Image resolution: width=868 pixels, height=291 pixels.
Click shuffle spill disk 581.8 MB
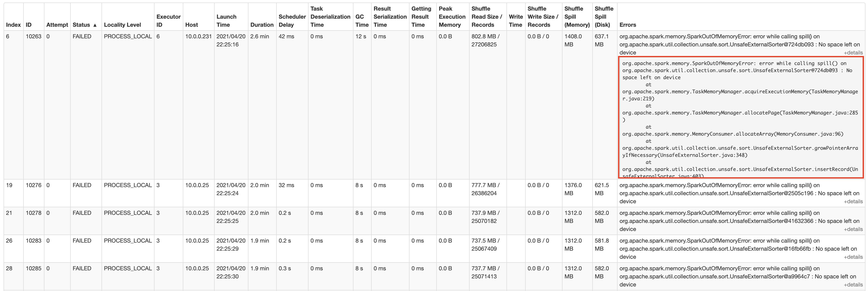[x=602, y=245]
